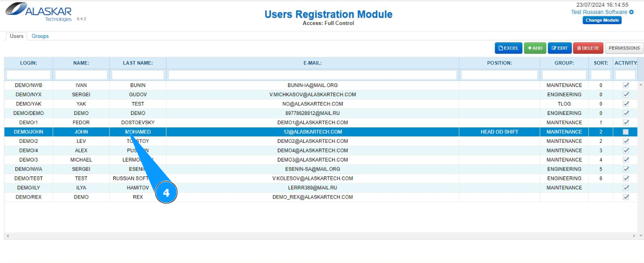Toggle activity checkbox for DEMO/NWA
The height and width of the screenshot is (263, 644).
(x=626, y=169)
